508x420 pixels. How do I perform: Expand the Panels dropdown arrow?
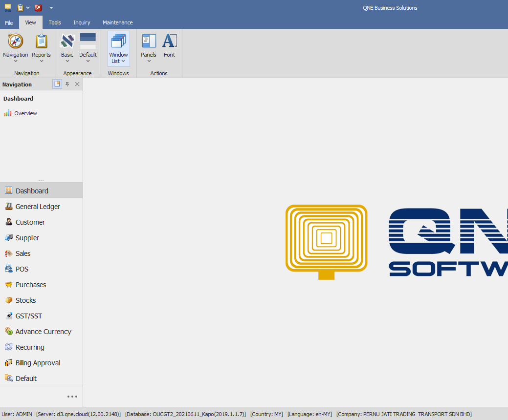149,61
